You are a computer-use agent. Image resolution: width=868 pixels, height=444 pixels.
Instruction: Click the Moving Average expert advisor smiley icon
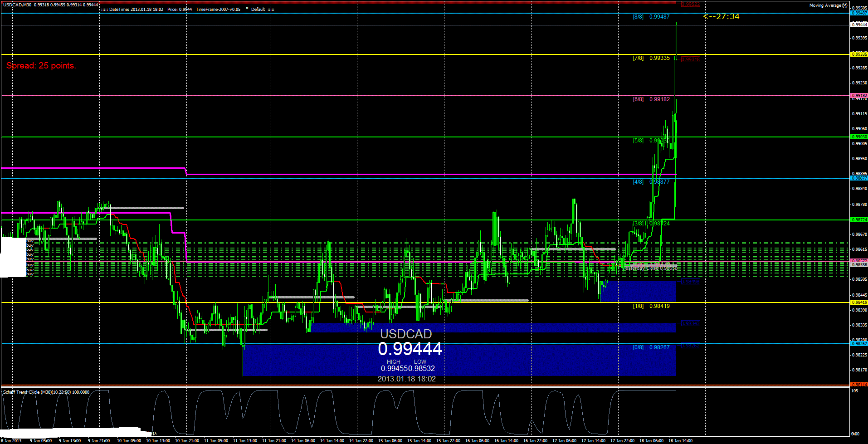point(844,5)
